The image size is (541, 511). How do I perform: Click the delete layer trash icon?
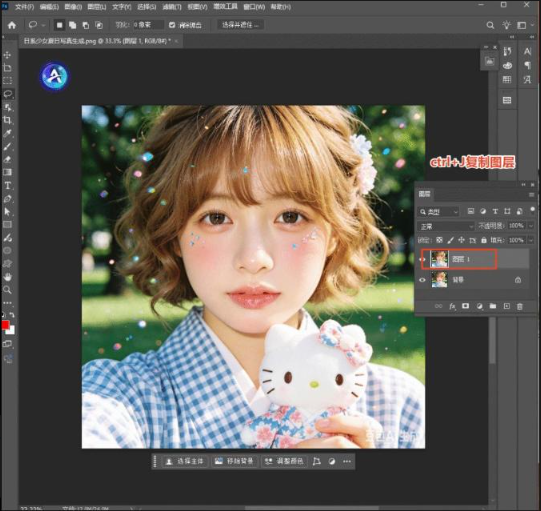coord(520,306)
